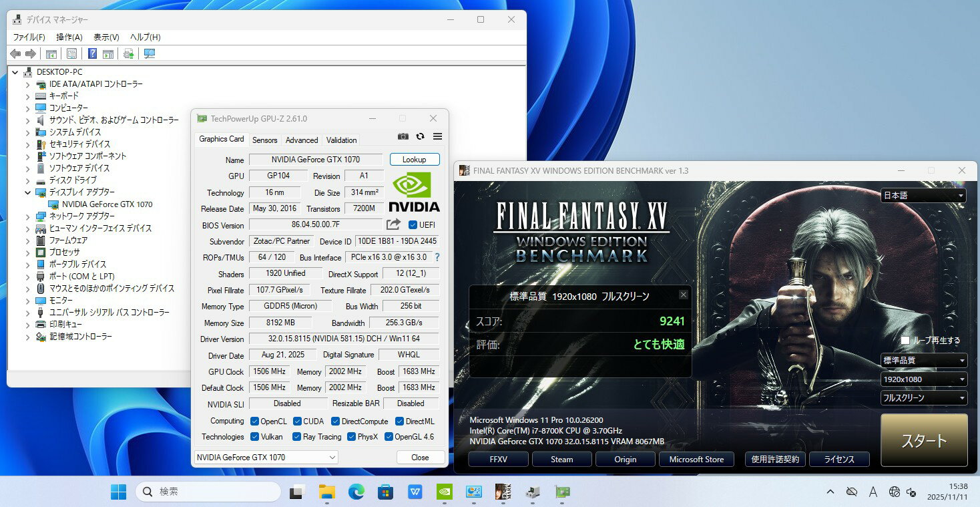Click the Lookup button

coord(414,160)
